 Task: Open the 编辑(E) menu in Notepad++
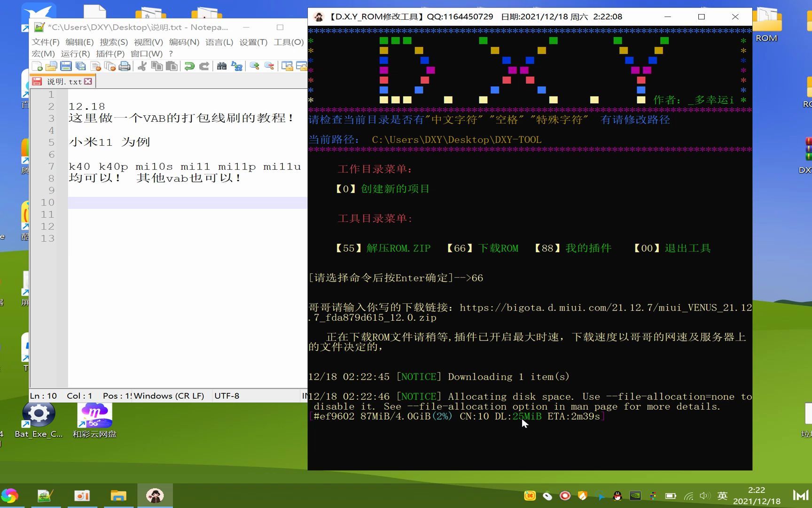tap(79, 42)
